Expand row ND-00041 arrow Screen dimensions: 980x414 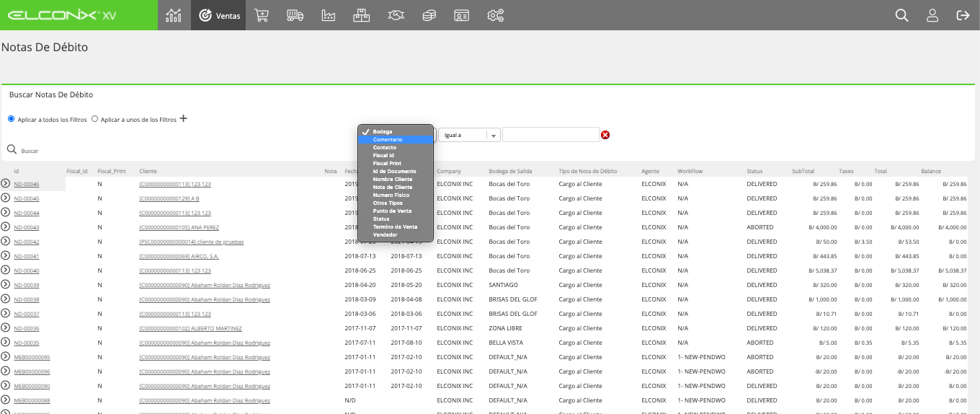pyautogui.click(x=6, y=256)
